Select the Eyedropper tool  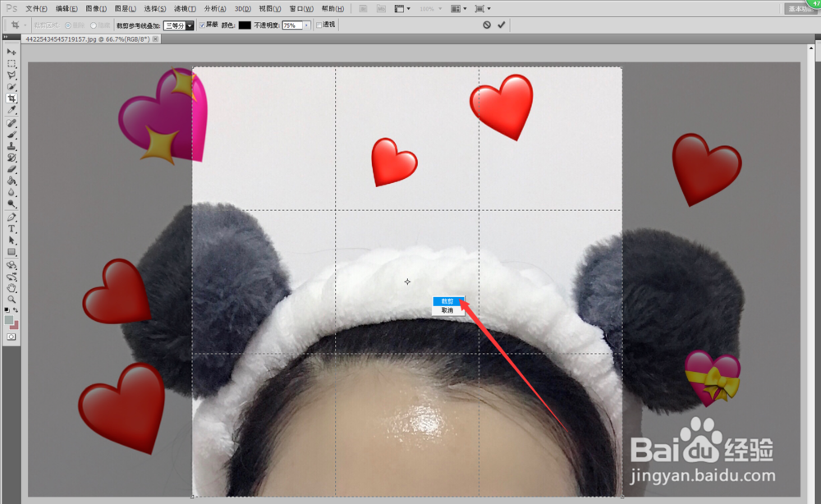[11, 110]
